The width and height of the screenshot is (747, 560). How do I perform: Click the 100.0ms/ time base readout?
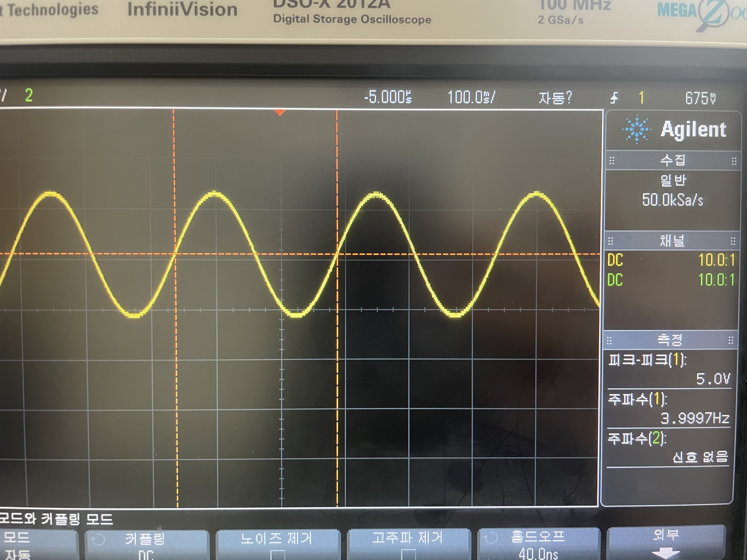click(471, 98)
